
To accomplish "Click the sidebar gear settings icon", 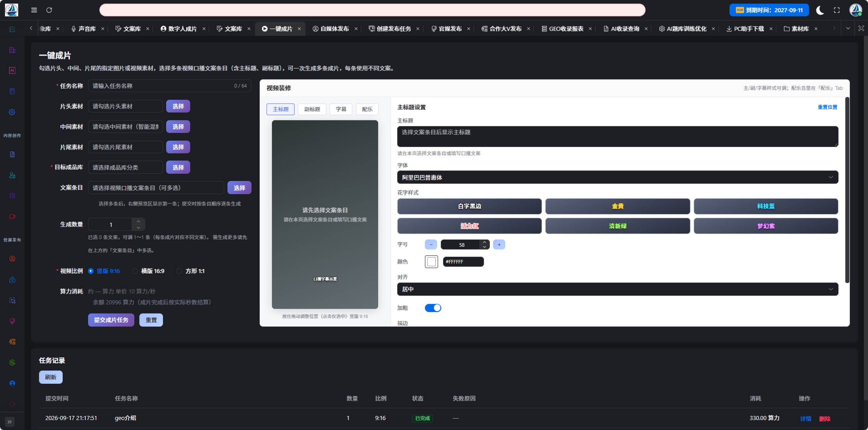I will click(x=12, y=112).
